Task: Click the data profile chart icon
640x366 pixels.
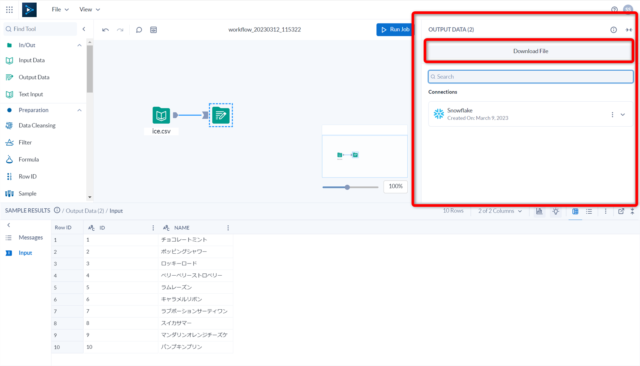Action: point(539,211)
